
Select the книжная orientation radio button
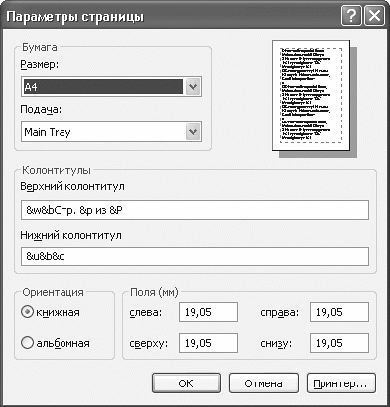pos(27,312)
